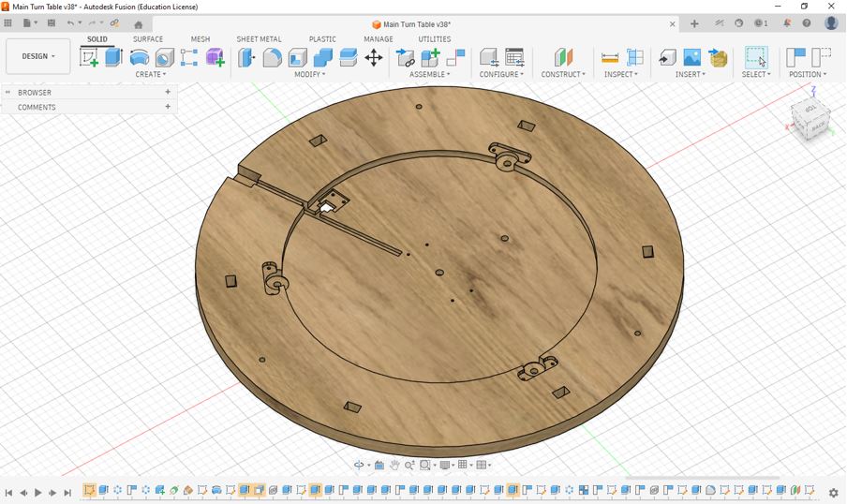Select the Pan hand tool
This screenshot has height=504, width=847.
click(395, 465)
